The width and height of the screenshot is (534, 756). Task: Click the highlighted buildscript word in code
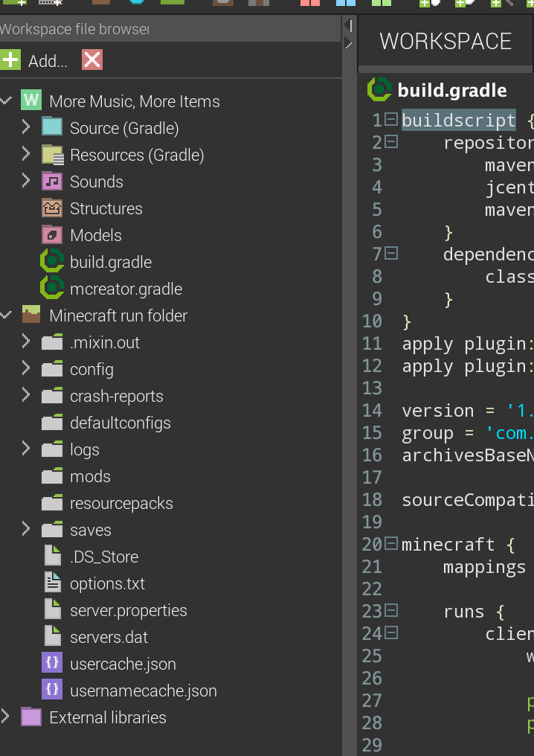click(x=459, y=120)
